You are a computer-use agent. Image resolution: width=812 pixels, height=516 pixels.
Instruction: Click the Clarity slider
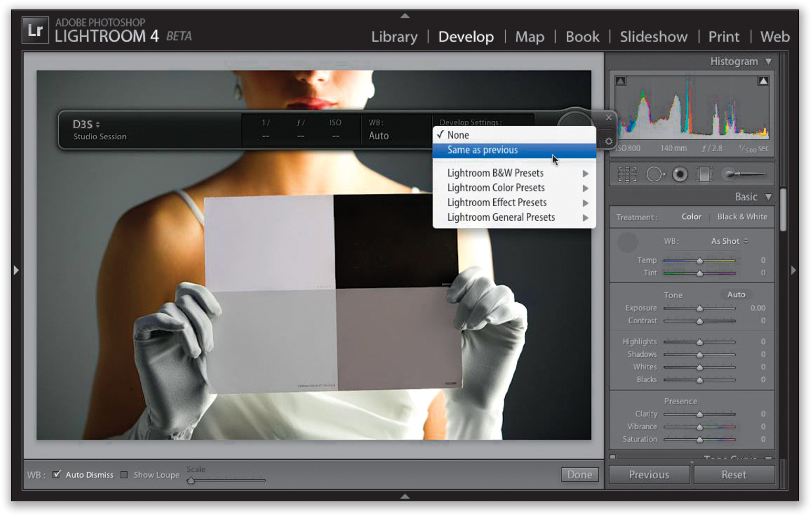click(x=700, y=415)
